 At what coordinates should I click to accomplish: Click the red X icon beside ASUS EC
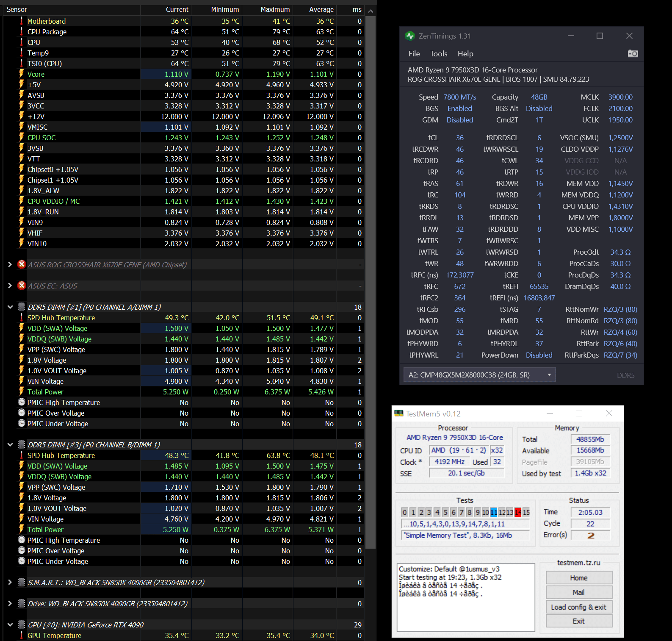coord(22,286)
